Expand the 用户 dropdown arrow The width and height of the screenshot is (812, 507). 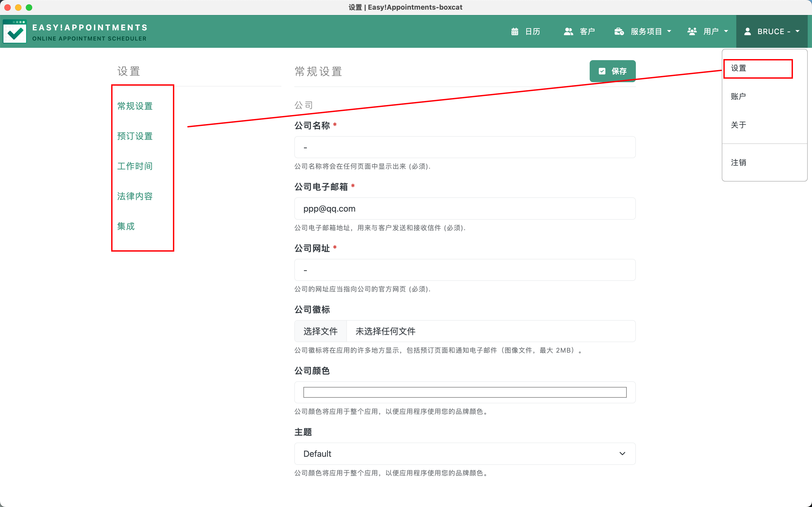tap(726, 31)
